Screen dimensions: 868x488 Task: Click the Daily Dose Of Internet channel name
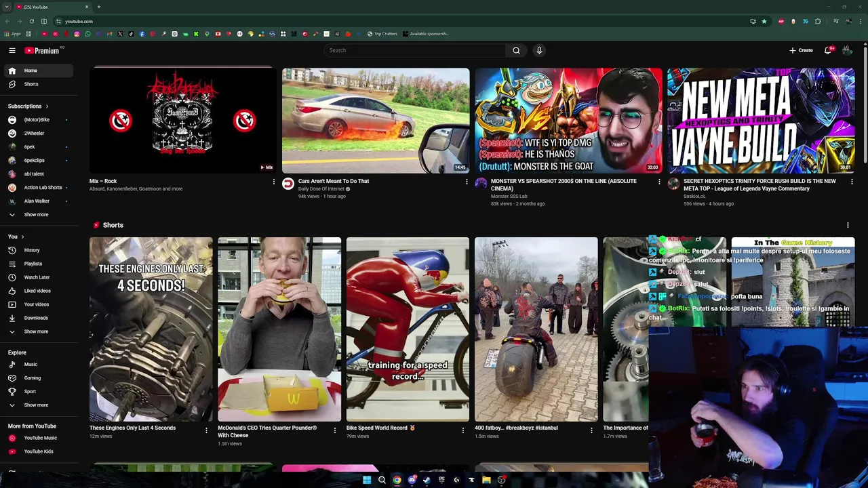coord(321,189)
